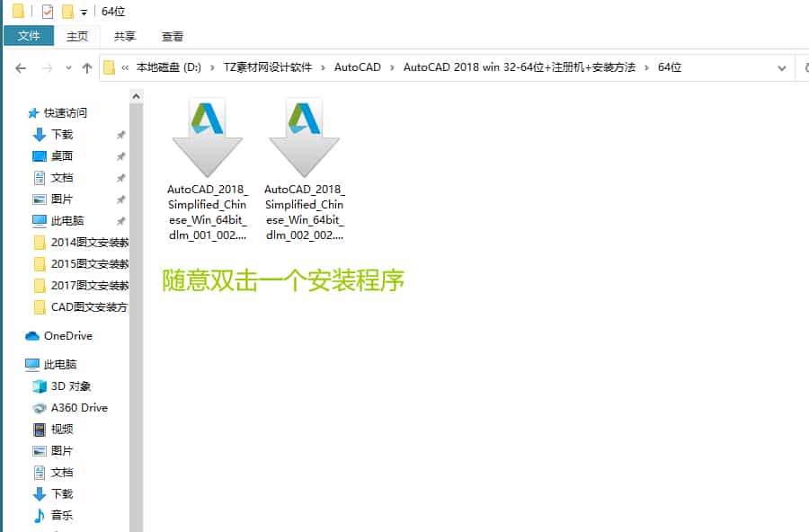Screen dimensions: 809x532
Task: Open 3D 对象 folder in sidebar
Action: tap(70, 386)
